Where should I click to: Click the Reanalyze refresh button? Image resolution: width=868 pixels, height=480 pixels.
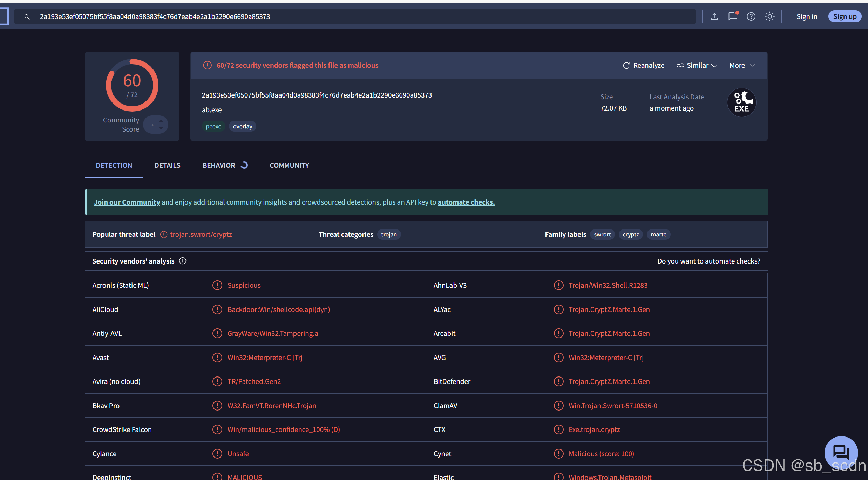pos(644,65)
